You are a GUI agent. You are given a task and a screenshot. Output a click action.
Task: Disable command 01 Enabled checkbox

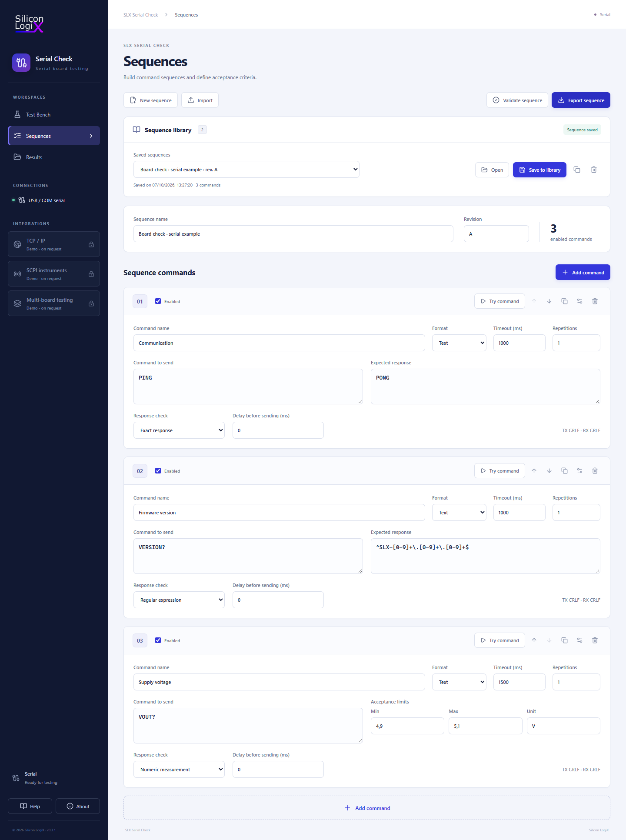[158, 301]
